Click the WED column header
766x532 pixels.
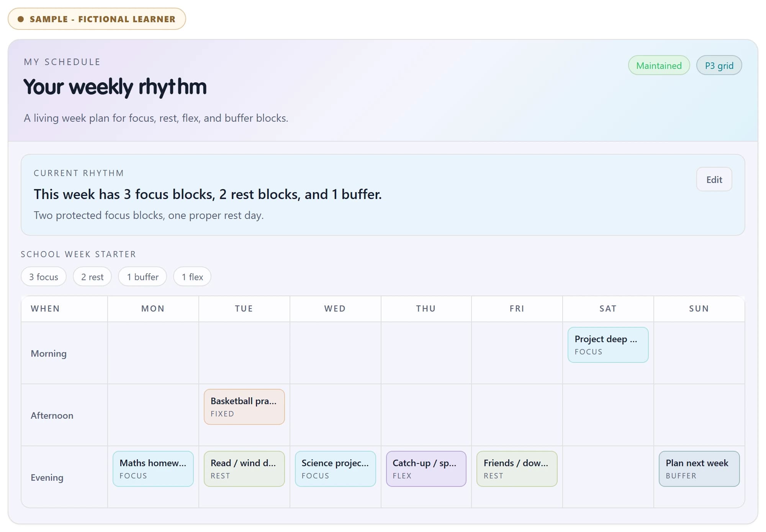pos(335,308)
